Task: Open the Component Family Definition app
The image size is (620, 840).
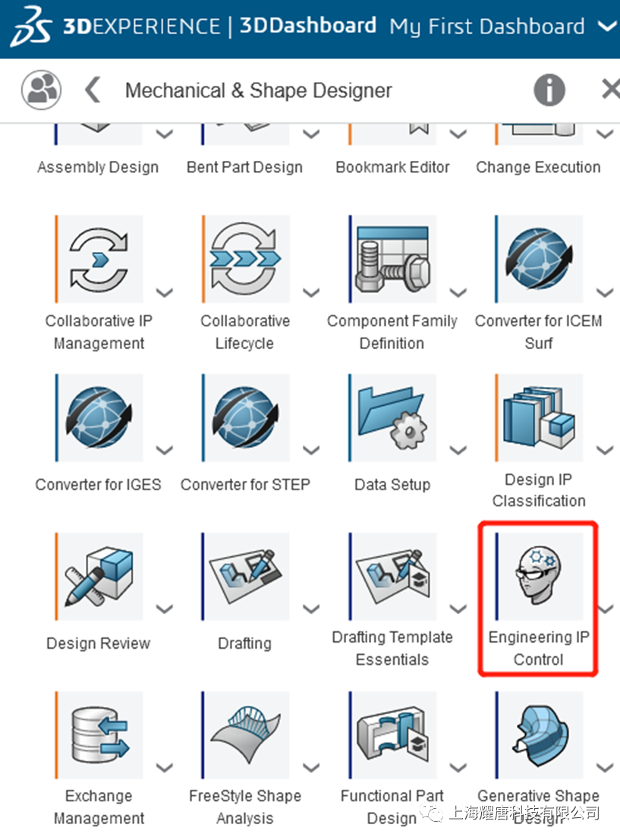Action: point(392,260)
